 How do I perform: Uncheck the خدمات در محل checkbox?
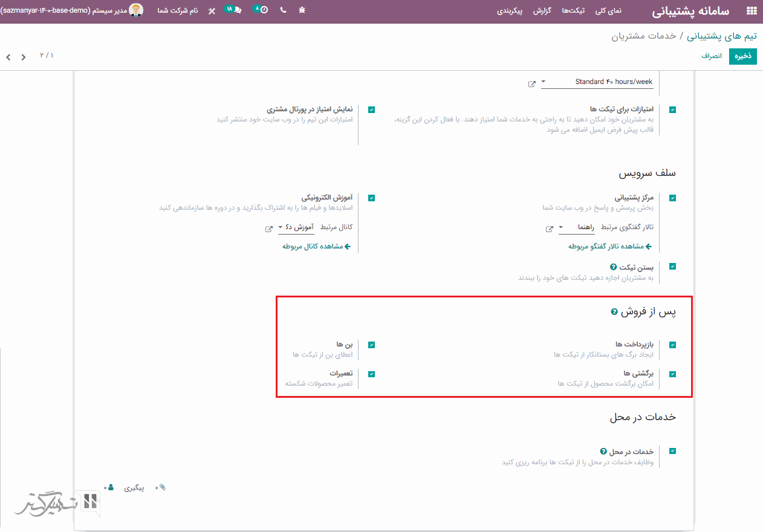[672, 451]
